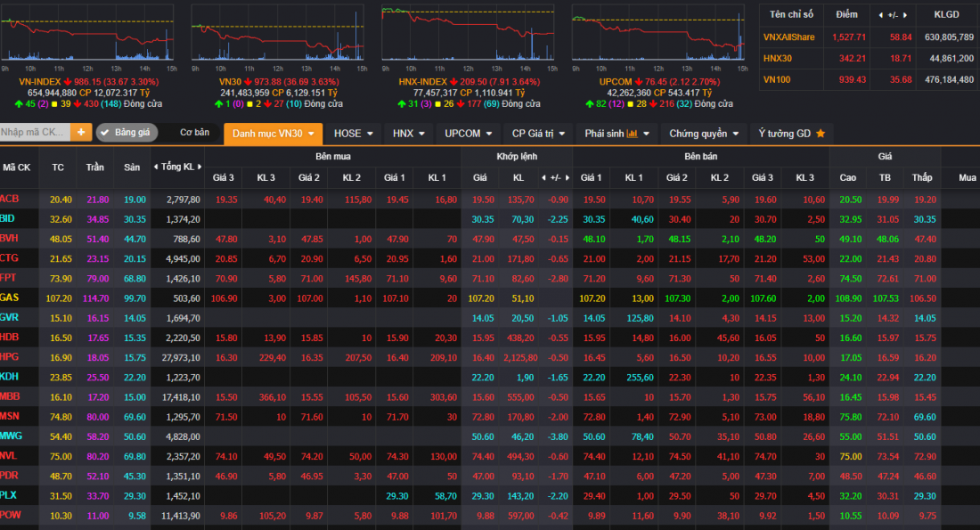Select the POW stock symbol
The width and height of the screenshot is (980, 530).
[11, 515]
